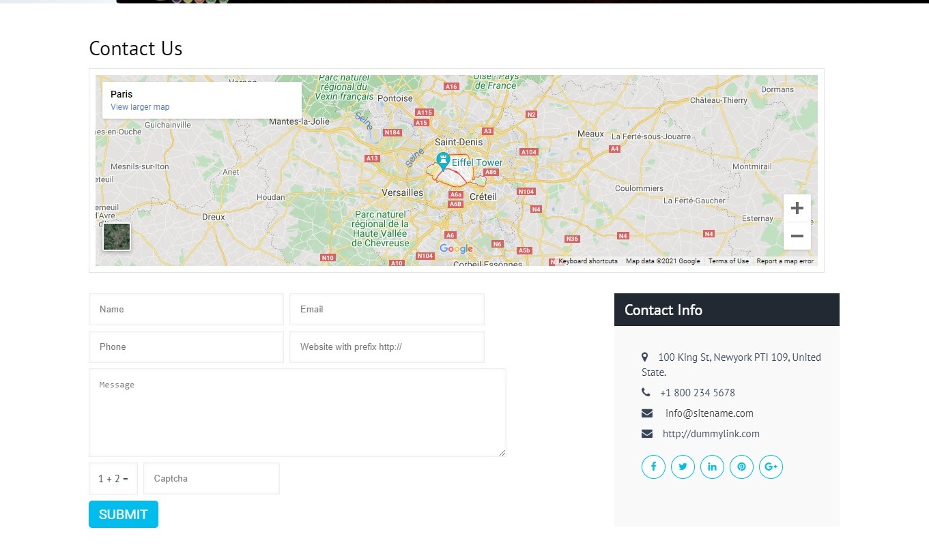Click envelope icon beside info@sitename.com

point(647,413)
